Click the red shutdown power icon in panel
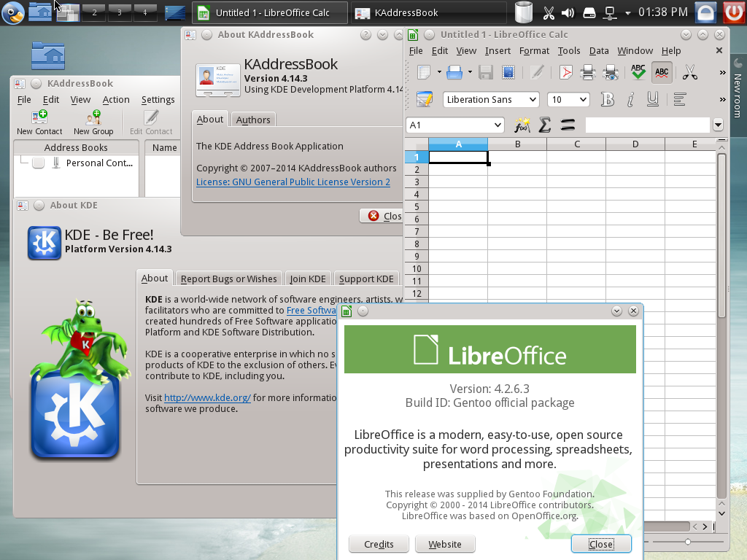 [x=732, y=12]
